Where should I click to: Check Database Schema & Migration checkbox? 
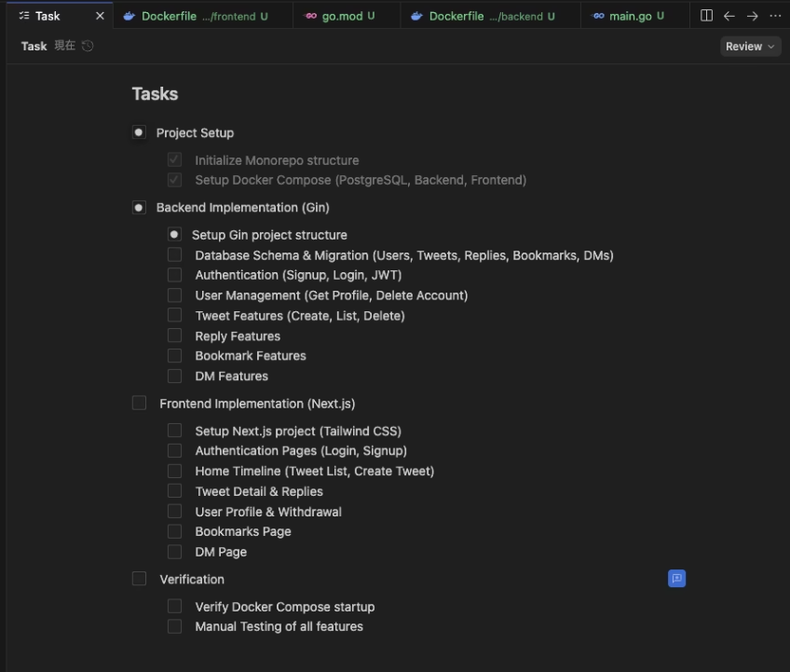tap(174, 254)
